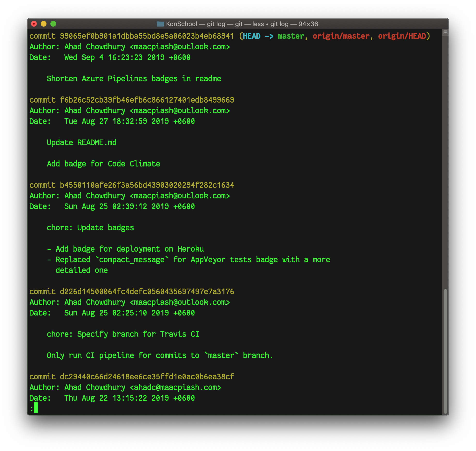Click commit hash dc29440c66d24618ee6ce35ffd1e0ac0b6ea38cf
The height and width of the screenshot is (451, 476).
[147, 377]
